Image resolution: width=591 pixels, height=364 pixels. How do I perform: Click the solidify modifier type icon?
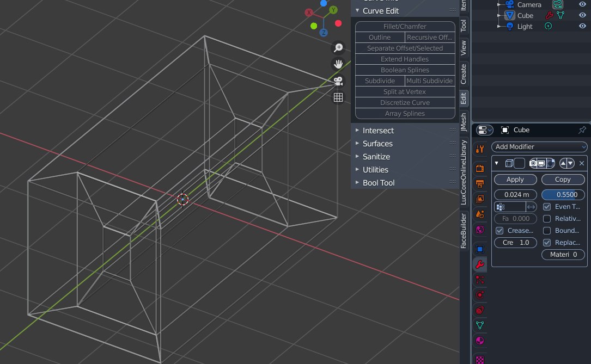pyautogui.click(x=509, y=163)
